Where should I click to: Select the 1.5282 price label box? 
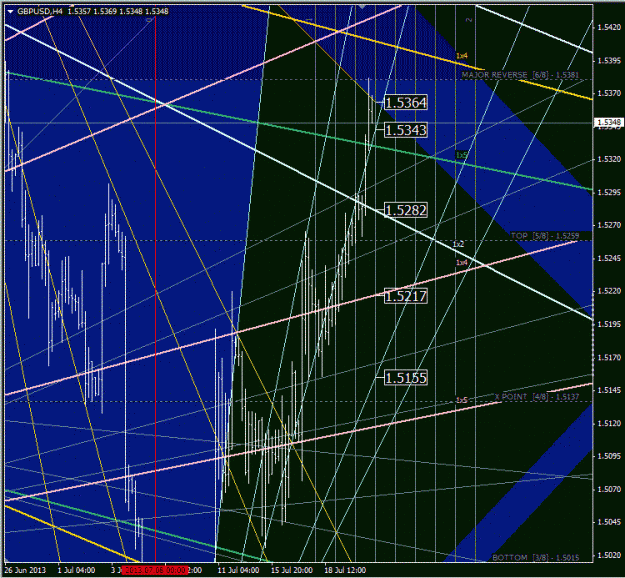pos(406,210)
